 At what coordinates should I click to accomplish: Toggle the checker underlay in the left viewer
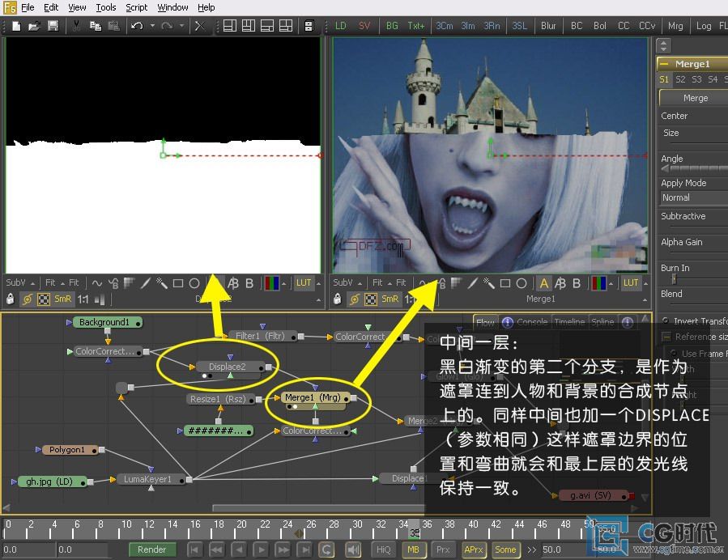click(44, 299)
